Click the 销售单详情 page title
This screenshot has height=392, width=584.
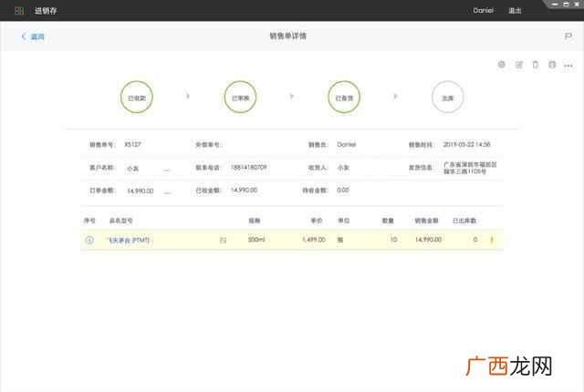[288, 36]
